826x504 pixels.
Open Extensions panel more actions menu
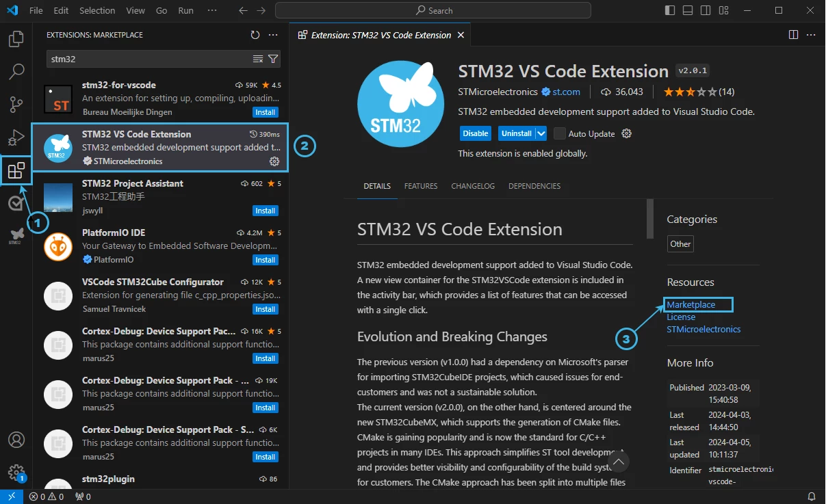pos(273,35)
